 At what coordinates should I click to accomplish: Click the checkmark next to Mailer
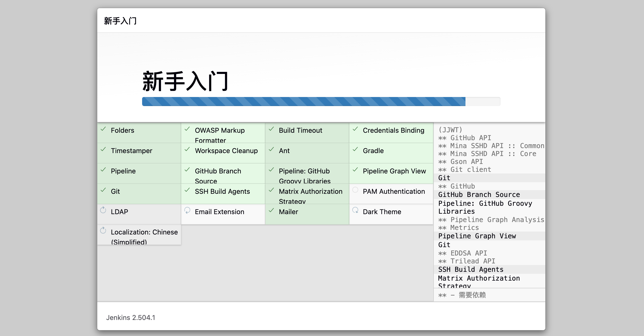271,210
